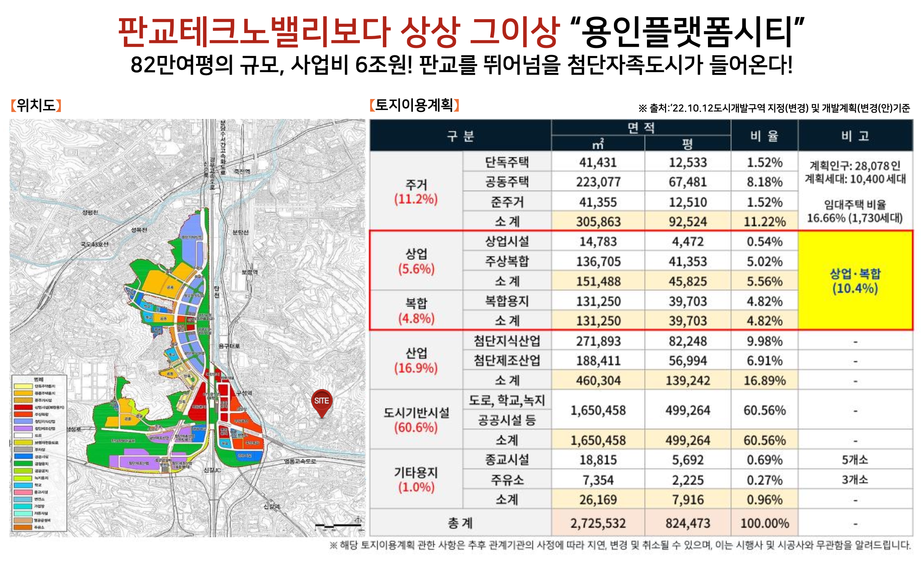Click the 면 적 column header
Viewport: 924px width, 561px height.
[641, 127]
